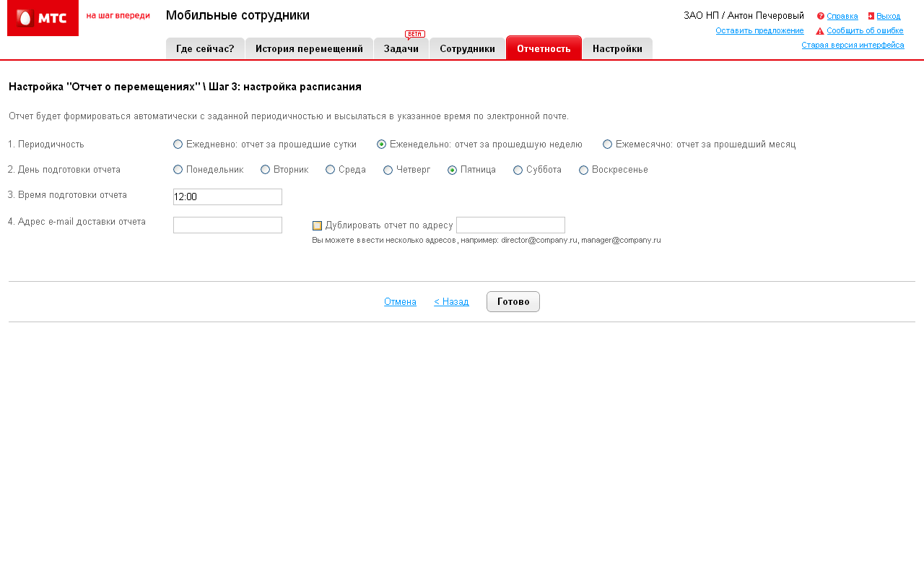Screen dimensions: 924x578
Task: Choose Воскресенье as report day
Action: [584, 170]
